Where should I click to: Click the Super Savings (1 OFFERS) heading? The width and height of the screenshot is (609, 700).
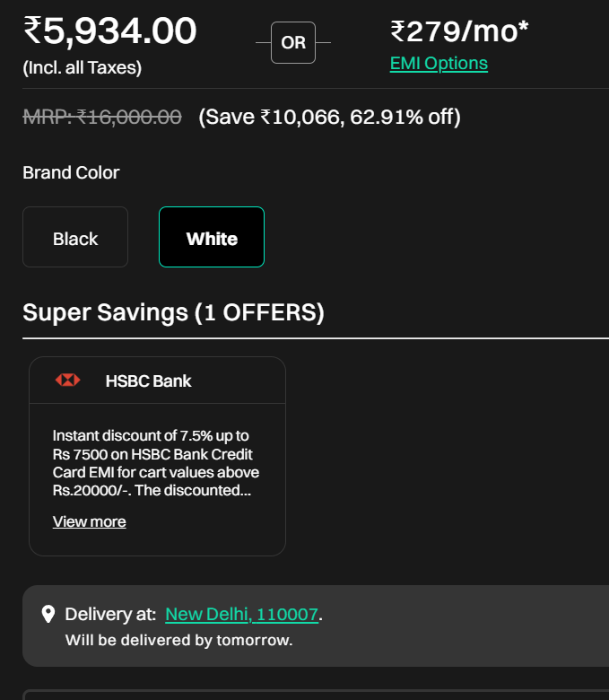point(173,312)
